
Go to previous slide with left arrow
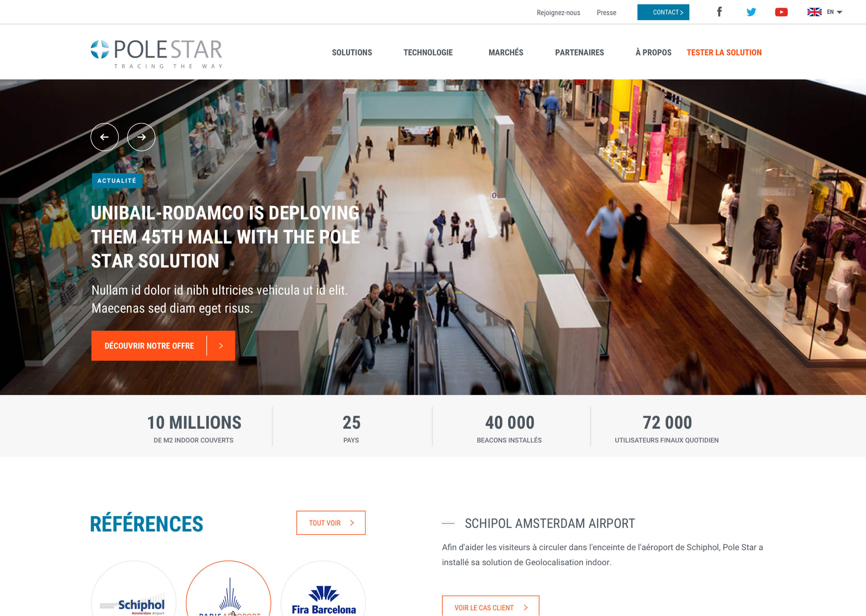point(104,137)
